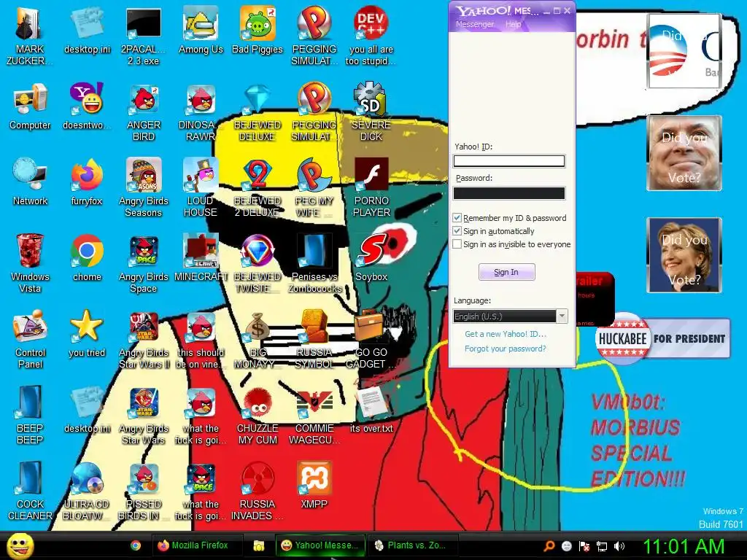Select the furryfox Firefox desktop icon
The height and width of the screenshot is (560, 747).
(87, 182)
